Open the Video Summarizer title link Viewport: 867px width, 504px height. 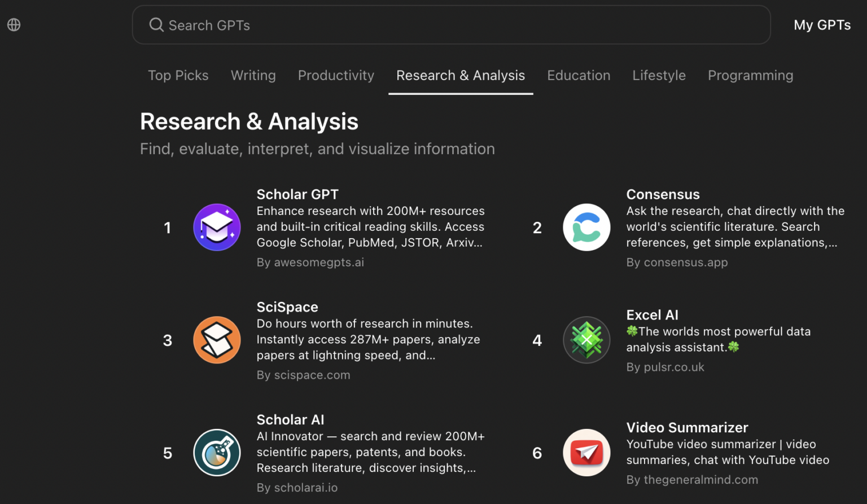point(687,428)
